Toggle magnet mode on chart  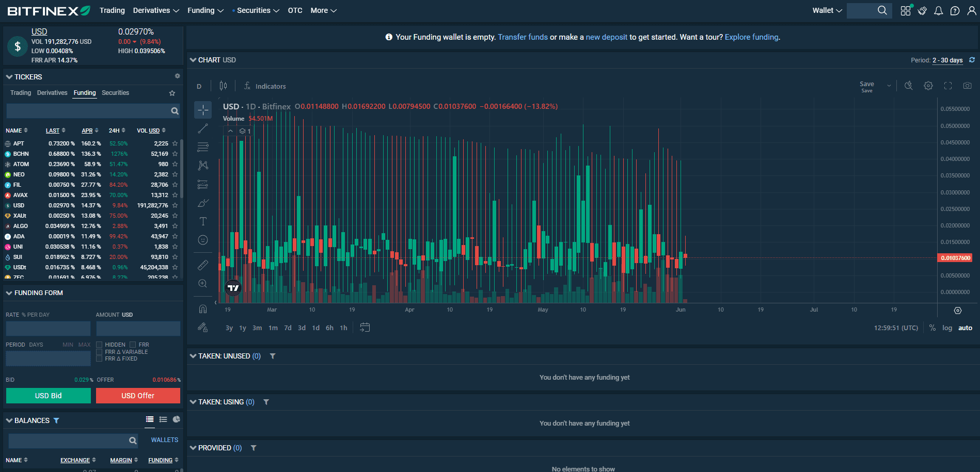(203, 309)
